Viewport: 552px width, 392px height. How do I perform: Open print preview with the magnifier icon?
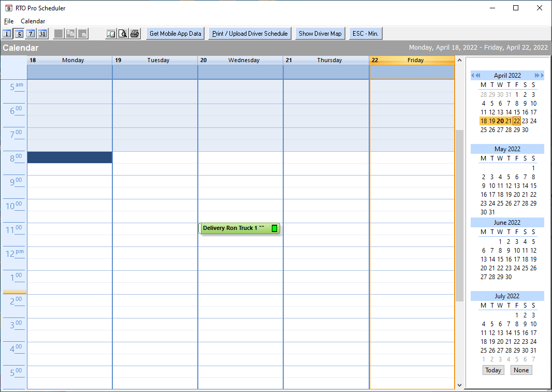tap(123, 34)
